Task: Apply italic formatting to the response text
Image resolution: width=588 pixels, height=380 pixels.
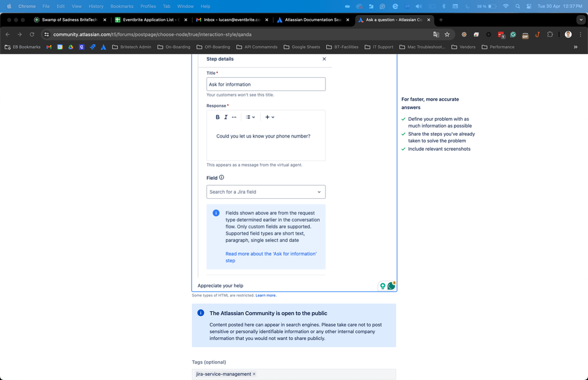Action: 225,117
